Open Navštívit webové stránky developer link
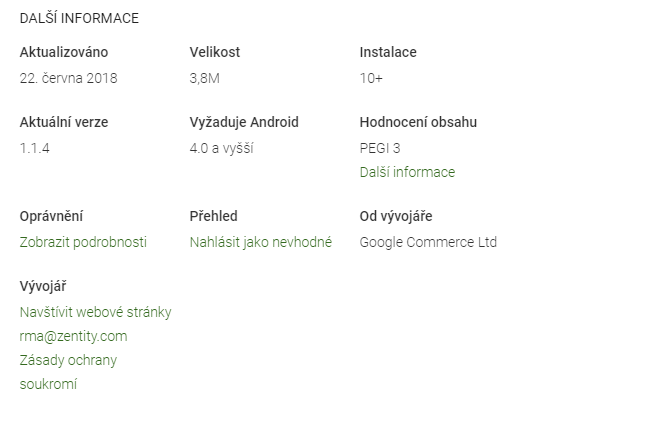The height and width of the screenshot is (422, 670). [x=95, y=312]
